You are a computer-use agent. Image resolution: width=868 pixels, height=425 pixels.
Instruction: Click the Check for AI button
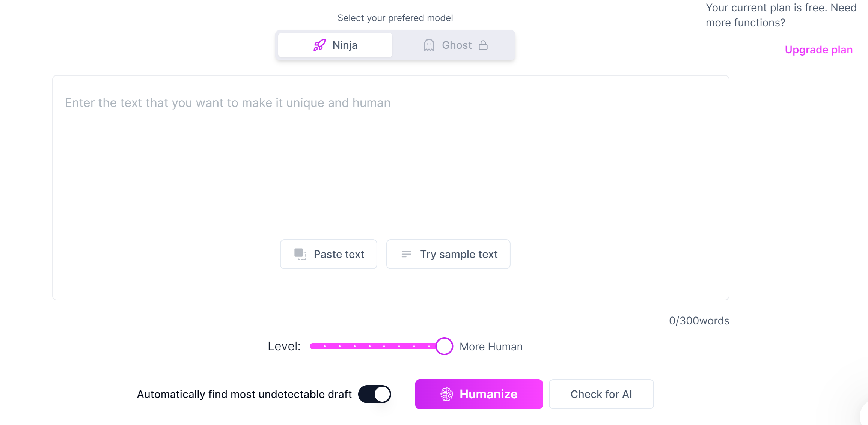[601, 394]
